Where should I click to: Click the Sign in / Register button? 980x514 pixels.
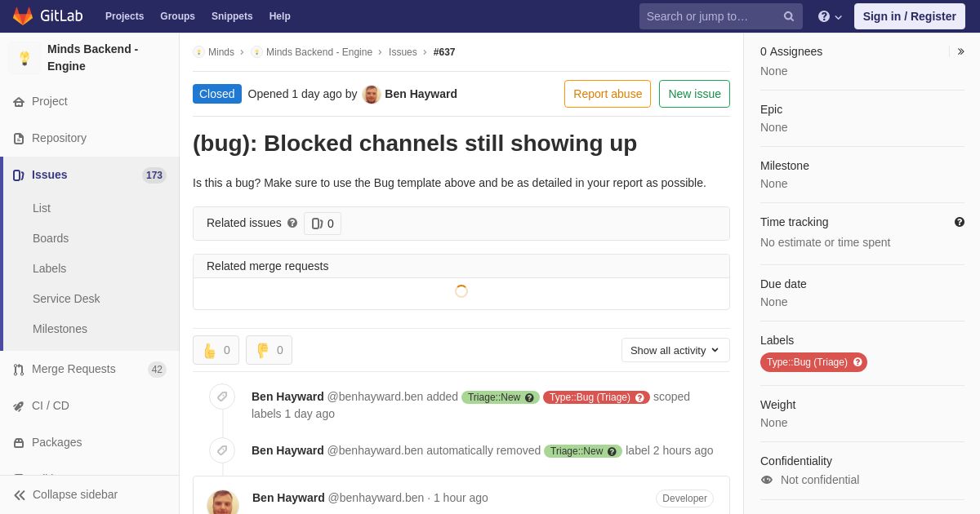909,16
